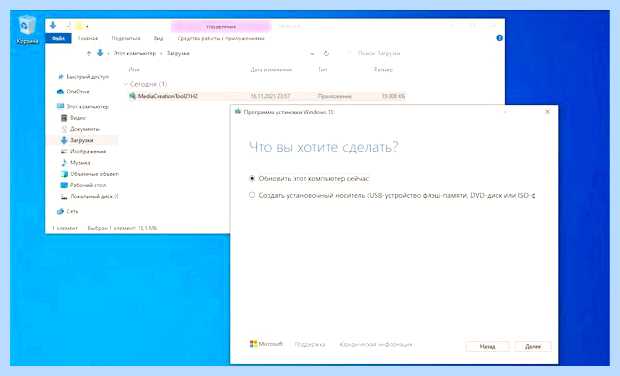The image size is (620, 376).
Task: Select Загрузки in the address breadcrumb
Action: click(x=178, y=53)
